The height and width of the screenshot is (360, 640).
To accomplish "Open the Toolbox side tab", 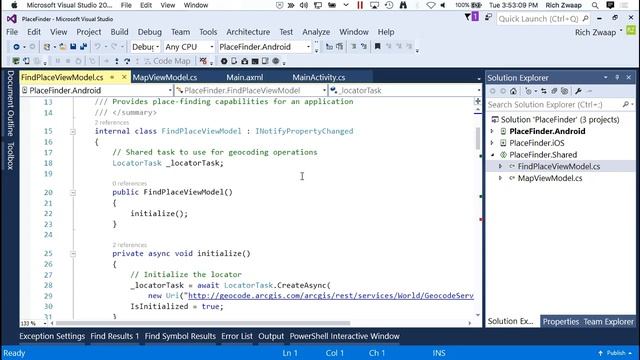I will [11, 156].
